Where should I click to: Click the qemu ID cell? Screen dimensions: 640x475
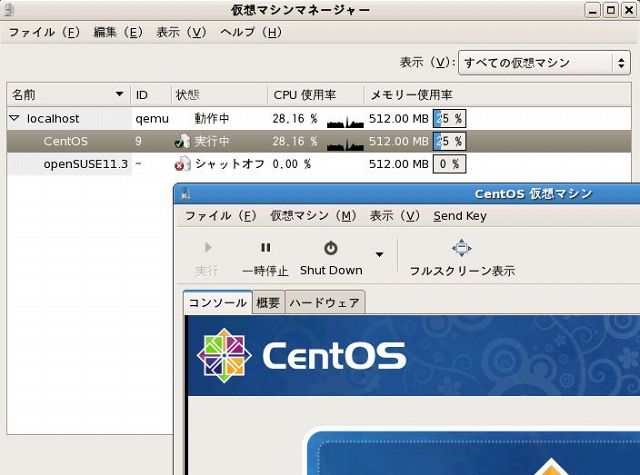[152, 119]
